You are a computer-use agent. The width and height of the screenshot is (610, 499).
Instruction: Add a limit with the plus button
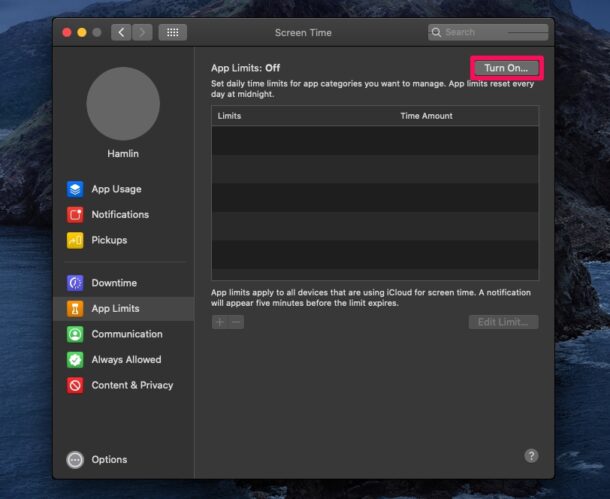(220, 322)
